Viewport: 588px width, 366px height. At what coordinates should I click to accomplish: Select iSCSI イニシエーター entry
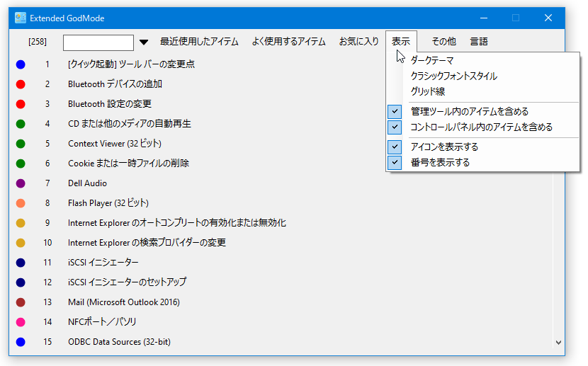point(103,263)
